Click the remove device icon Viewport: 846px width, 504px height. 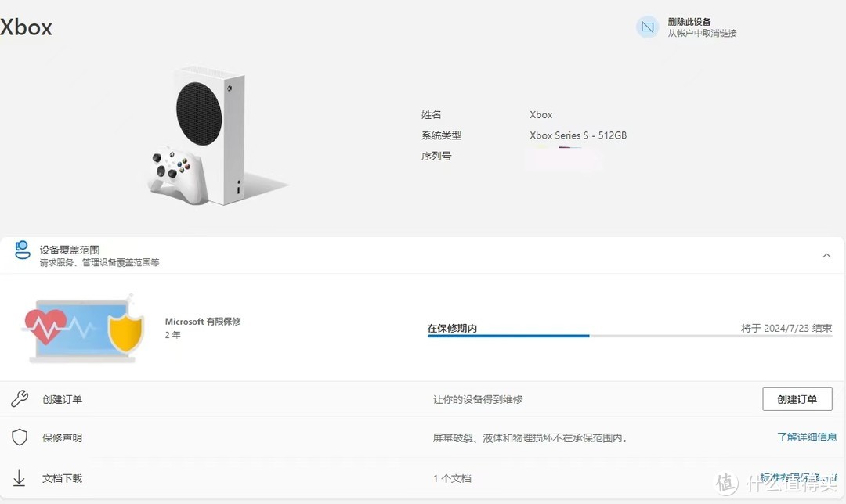pyautogui.click(x=648, y=27)
